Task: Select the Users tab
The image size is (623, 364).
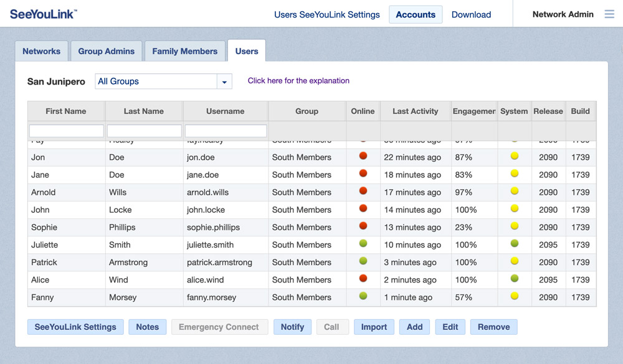Action: click(246, 51)
